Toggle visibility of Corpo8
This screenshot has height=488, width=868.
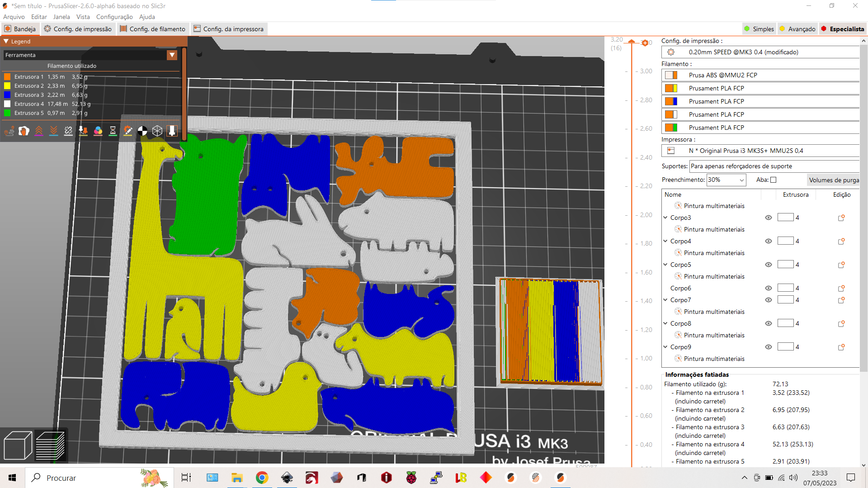pos(768,323)
